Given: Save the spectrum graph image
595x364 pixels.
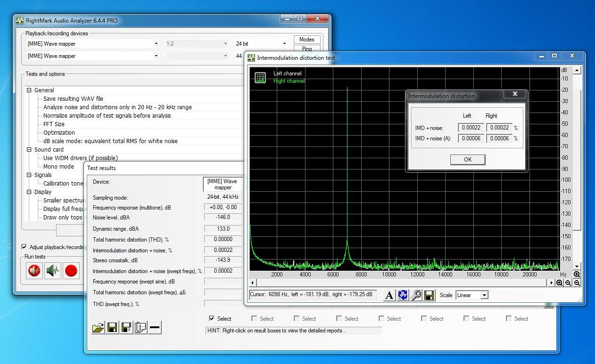Looking at the screenshot, I should 429,295.
